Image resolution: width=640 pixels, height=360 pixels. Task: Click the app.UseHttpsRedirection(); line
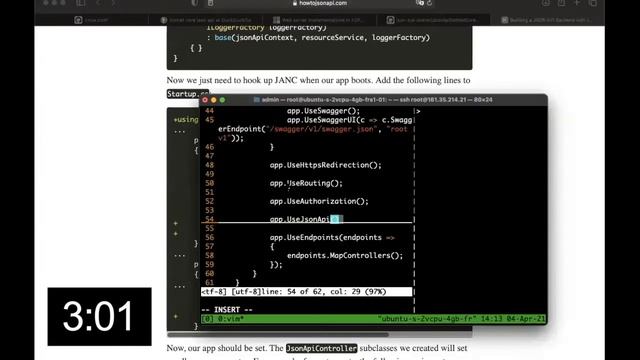click(325, 165)
